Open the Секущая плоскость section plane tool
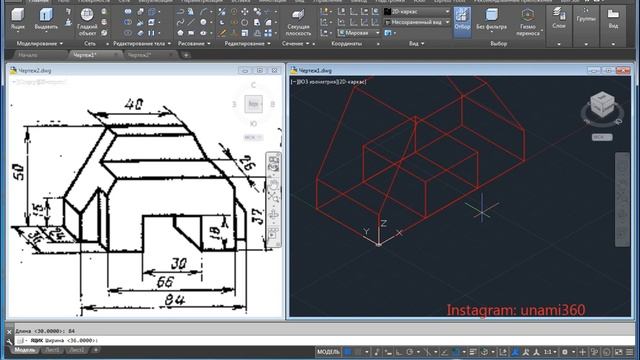Image resolution: width=640 pixels, height=360 pixels. click(298, 22)
